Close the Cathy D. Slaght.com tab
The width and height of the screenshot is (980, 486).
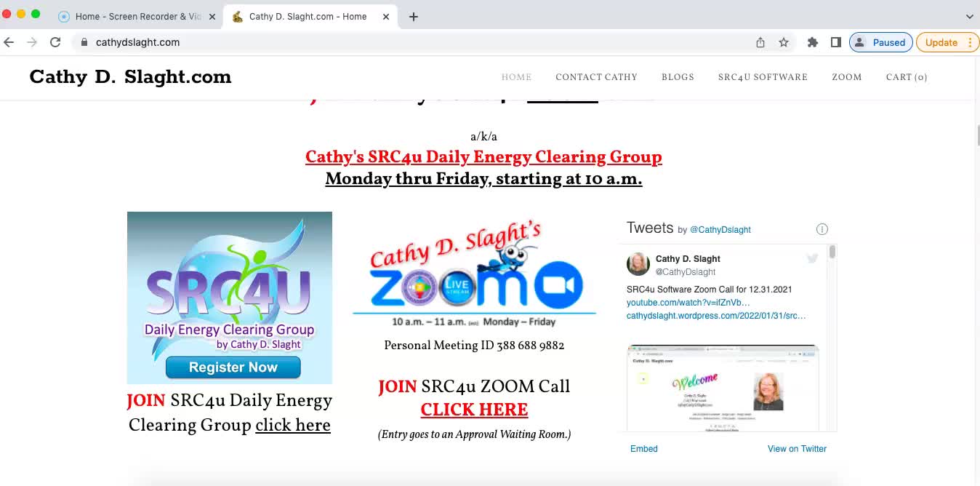point(386,17)
